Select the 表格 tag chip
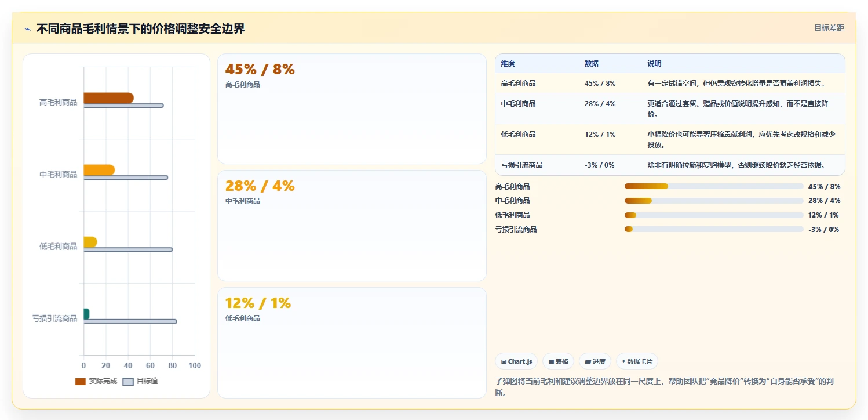 558,361
